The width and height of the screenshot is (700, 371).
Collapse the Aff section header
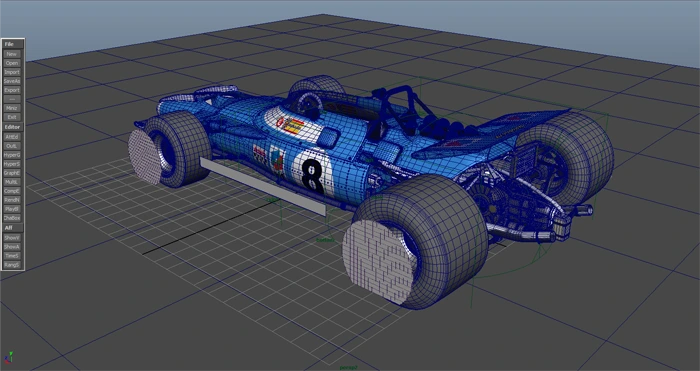(12, 228)
